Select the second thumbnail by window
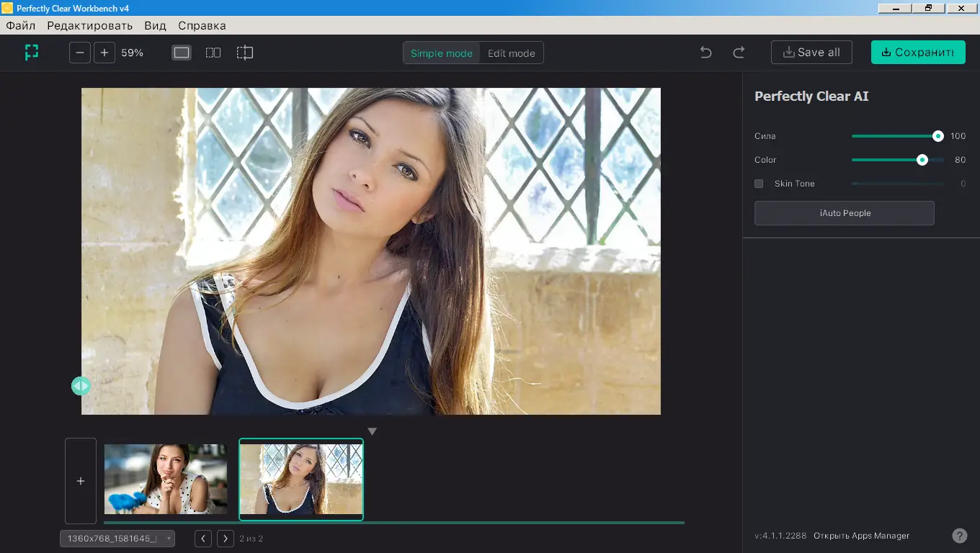 (301, 479)
